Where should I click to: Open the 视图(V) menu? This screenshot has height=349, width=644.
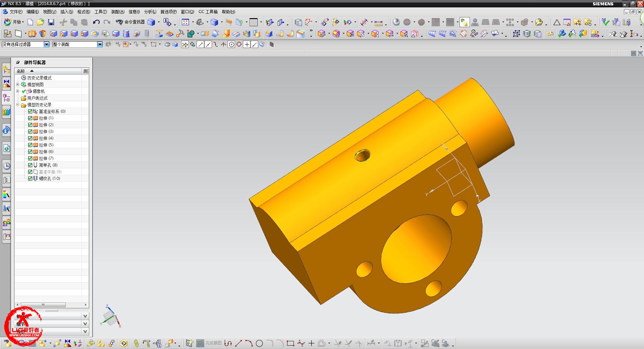click(x=50, y=12)
